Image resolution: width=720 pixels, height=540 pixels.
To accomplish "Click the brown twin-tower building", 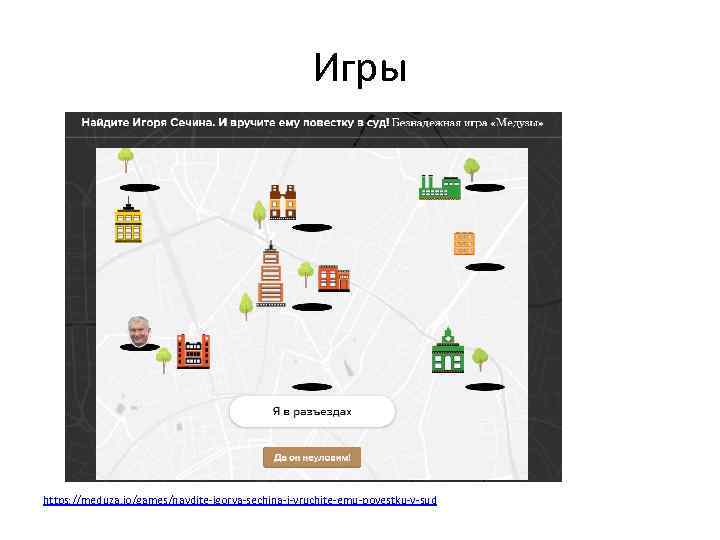I will click(282, 202).
